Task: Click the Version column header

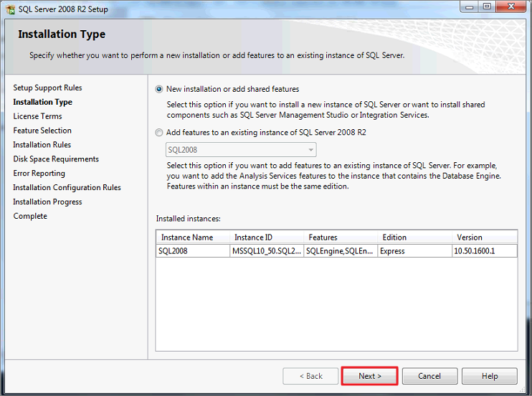Action: point(485,237)
